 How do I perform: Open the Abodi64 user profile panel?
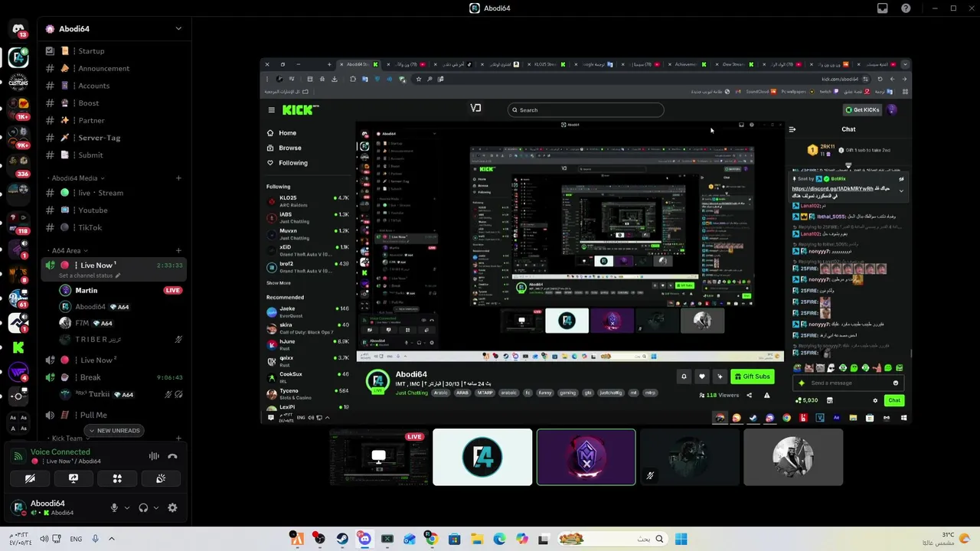click(54, 507)
